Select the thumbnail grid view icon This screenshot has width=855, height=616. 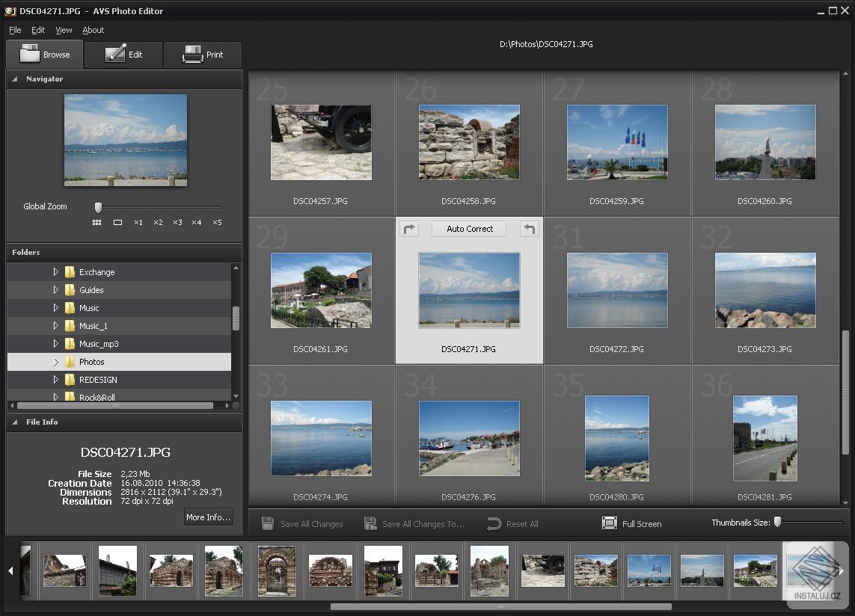pyautogui.click(x=96, y=222)
